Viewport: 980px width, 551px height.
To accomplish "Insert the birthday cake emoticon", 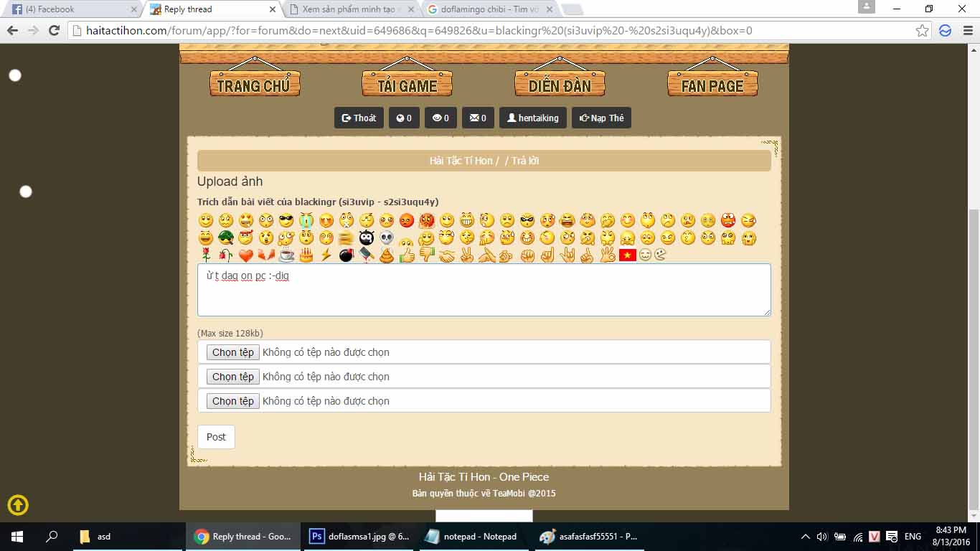I will click(x=306, y=255).
